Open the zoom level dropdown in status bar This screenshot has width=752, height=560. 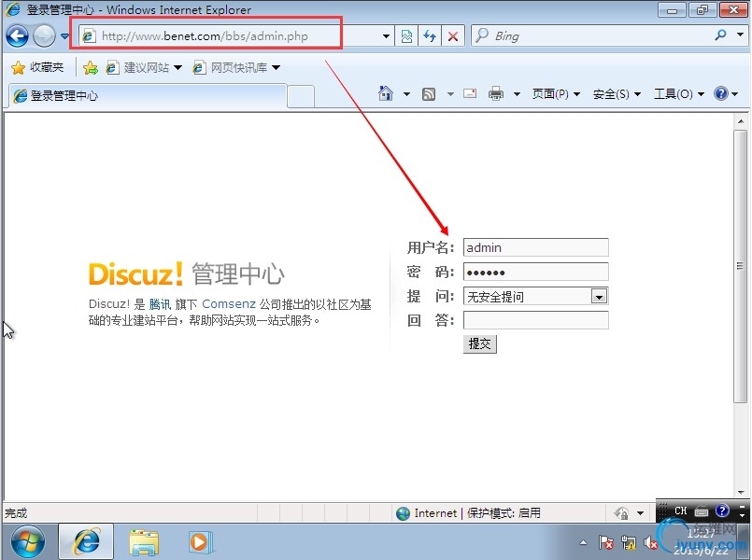click(x=640, y=513)
